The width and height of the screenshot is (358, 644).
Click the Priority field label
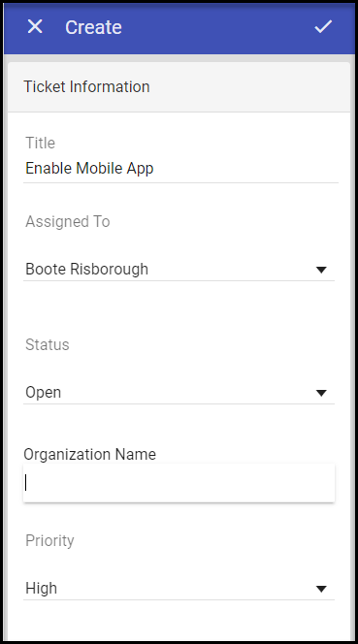[x=49, y=540]
